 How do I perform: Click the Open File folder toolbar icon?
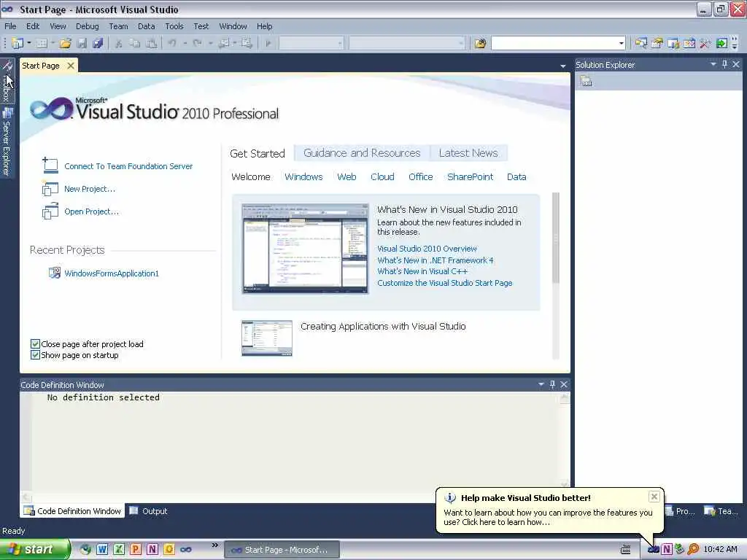65,43
